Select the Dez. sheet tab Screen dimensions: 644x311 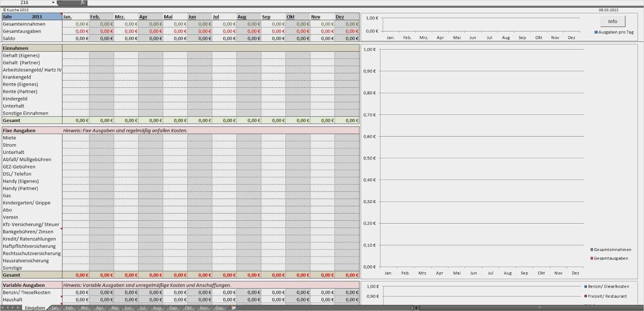(219, 308)
